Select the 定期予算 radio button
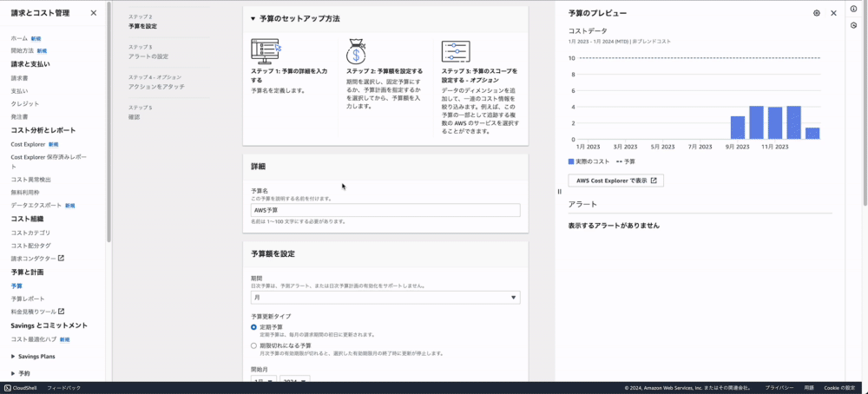This screenshot has width=868, height=394. point(253,327)
